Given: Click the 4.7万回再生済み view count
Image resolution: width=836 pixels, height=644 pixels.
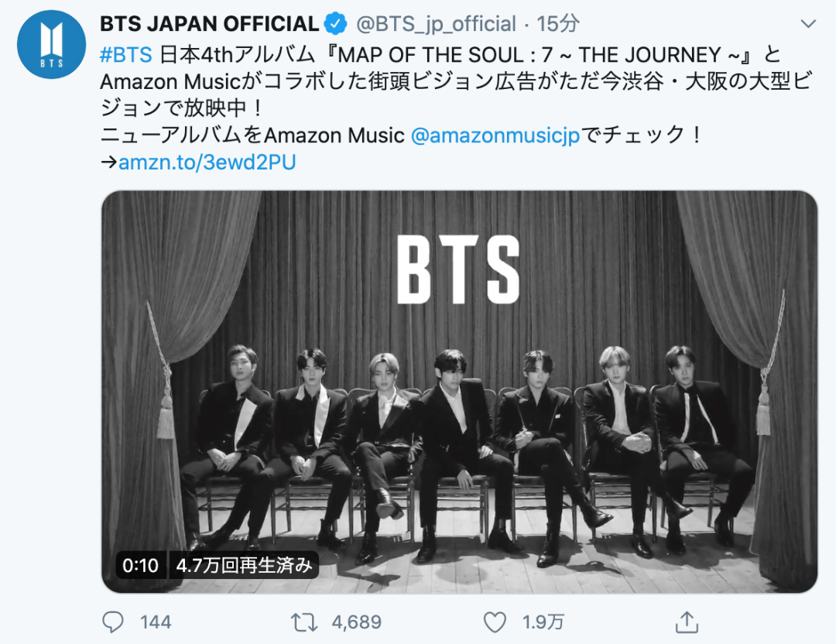Looking at the screenshot, I should [x=244, y=565].
